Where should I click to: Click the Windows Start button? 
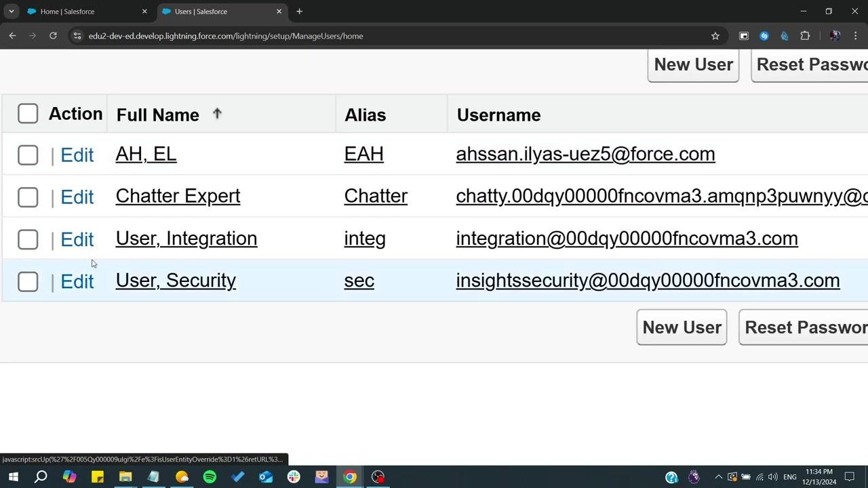point(13,476)
